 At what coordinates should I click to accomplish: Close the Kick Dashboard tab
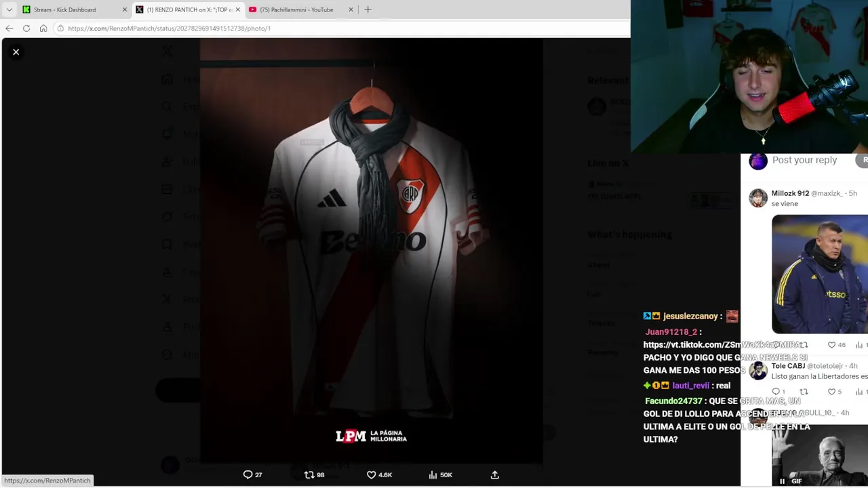[x=124, y=9]
